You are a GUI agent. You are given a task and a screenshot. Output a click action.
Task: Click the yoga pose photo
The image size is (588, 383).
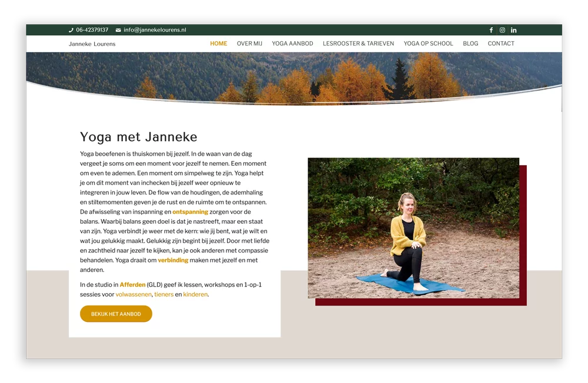click(413, 228)
